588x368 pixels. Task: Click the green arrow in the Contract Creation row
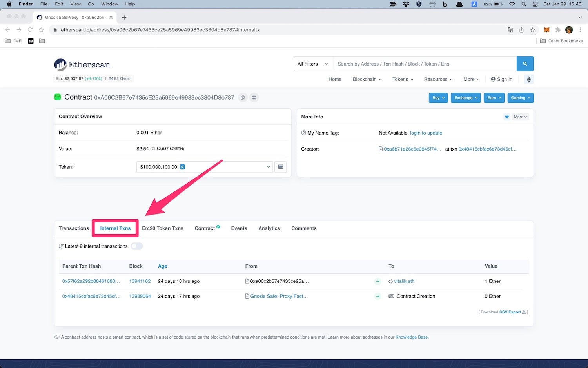coord(378,296)
